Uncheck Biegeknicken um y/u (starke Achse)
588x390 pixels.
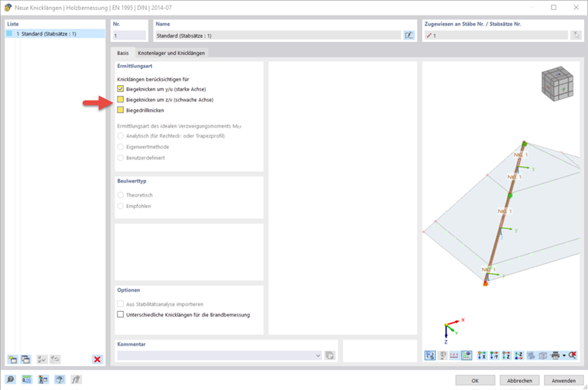(x=121, y=89)
